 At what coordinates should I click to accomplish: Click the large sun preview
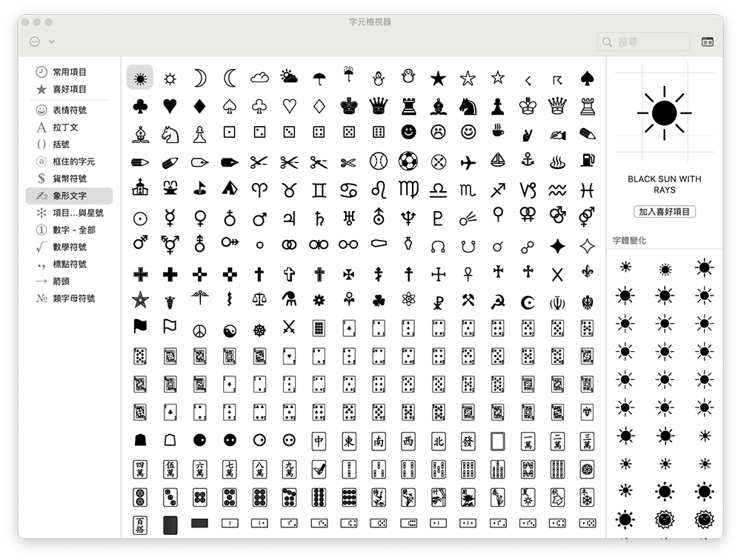click(x=664, y=113)
